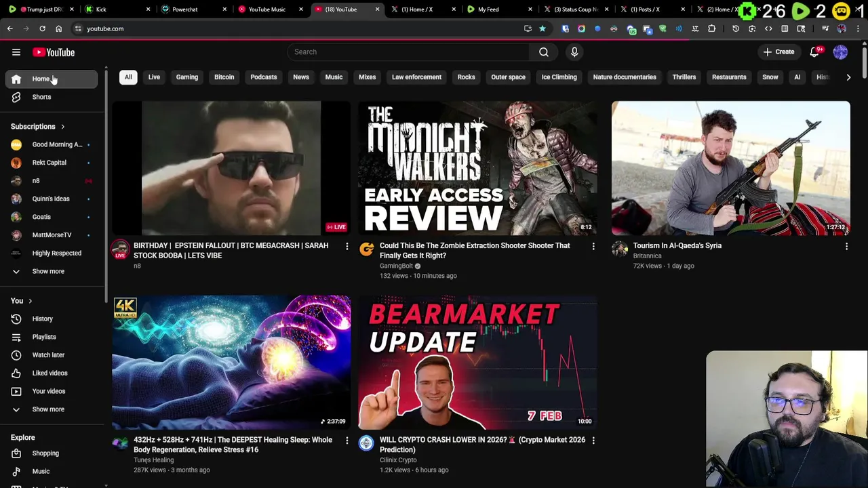Select the Podcasts filter chip
This screenshot has height=488, width=868.
tap(263, 77)
